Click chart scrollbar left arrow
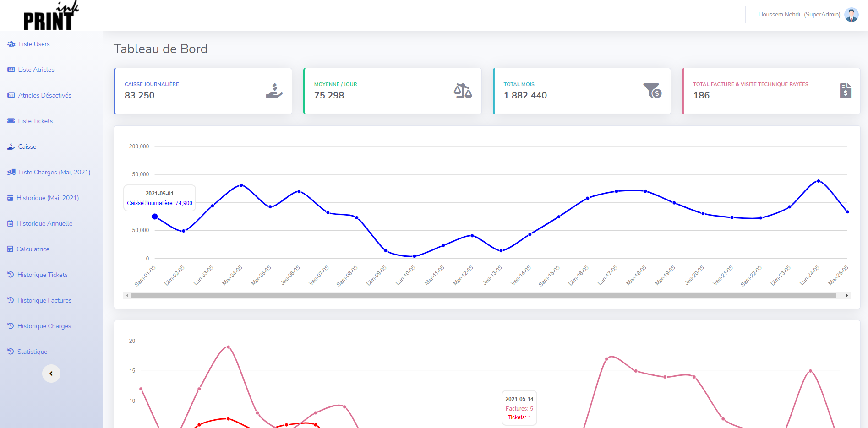This screenshot has height=428, width=868. coord(127,296)
